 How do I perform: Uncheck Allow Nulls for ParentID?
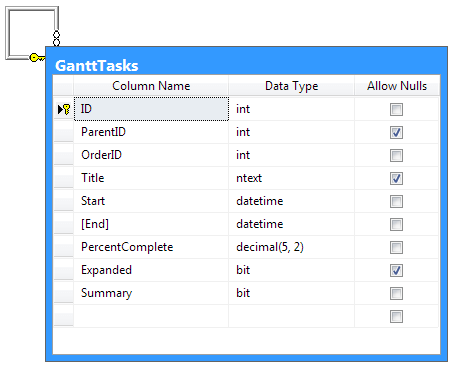[396, 132]
